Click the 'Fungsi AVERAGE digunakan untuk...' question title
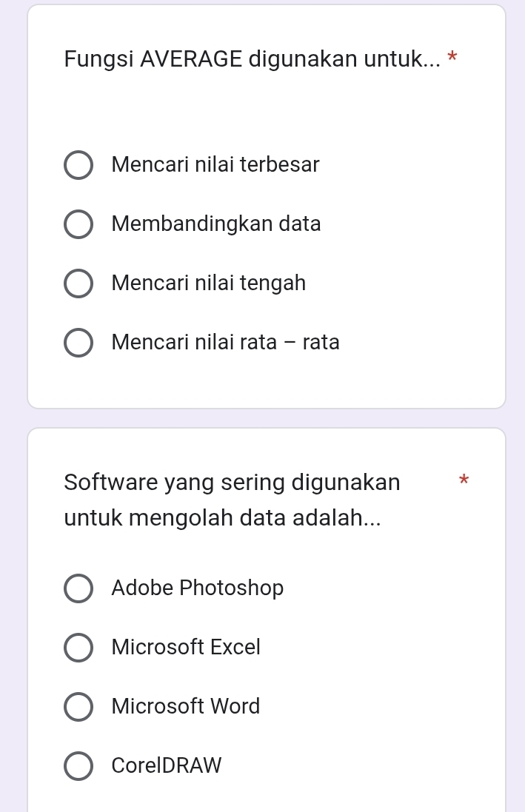 (252, 58)
